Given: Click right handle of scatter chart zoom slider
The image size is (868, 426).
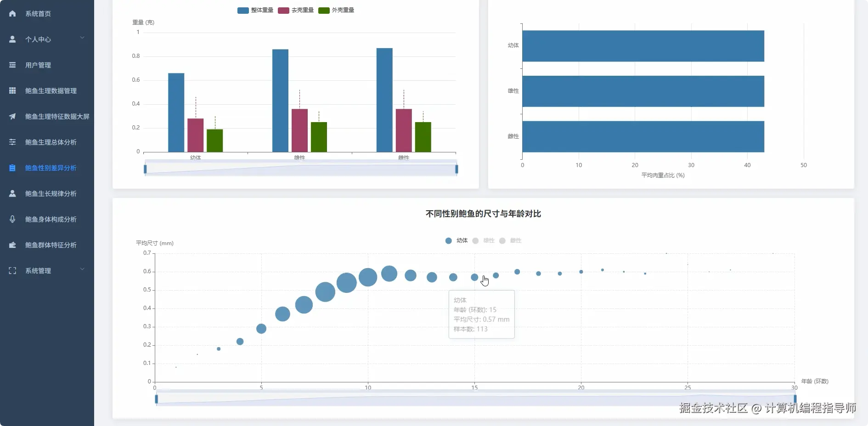Looking at the screenshot, I should (x=795, y=399).
